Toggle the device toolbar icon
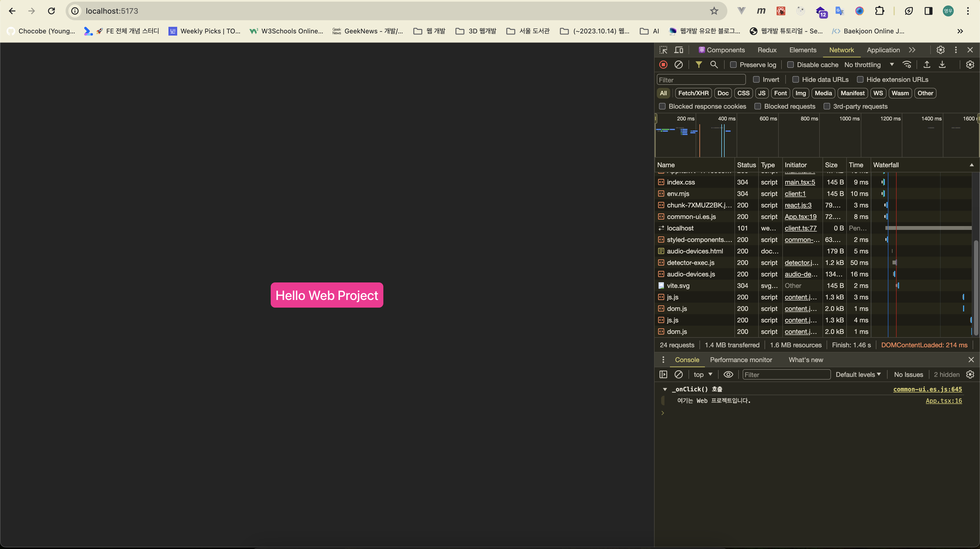This screenshot has height=549, width=980. click(679, 50)
